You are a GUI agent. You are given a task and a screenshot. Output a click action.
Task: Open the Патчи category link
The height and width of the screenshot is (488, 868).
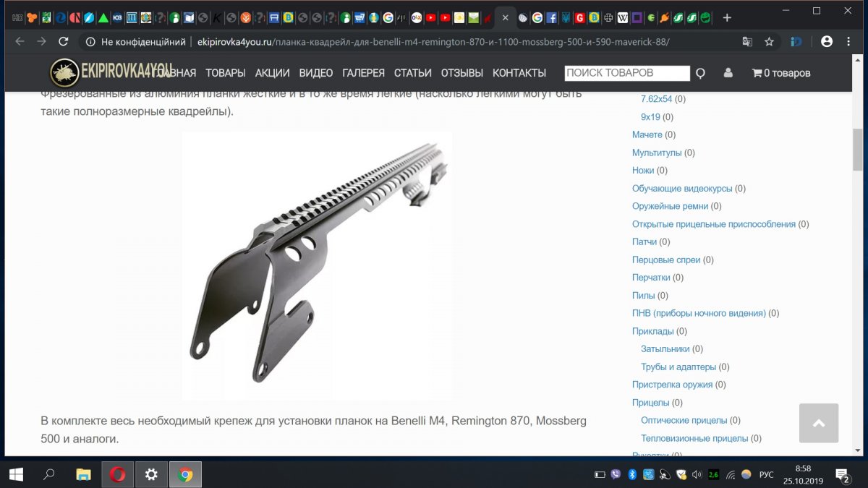pos(644,242)
